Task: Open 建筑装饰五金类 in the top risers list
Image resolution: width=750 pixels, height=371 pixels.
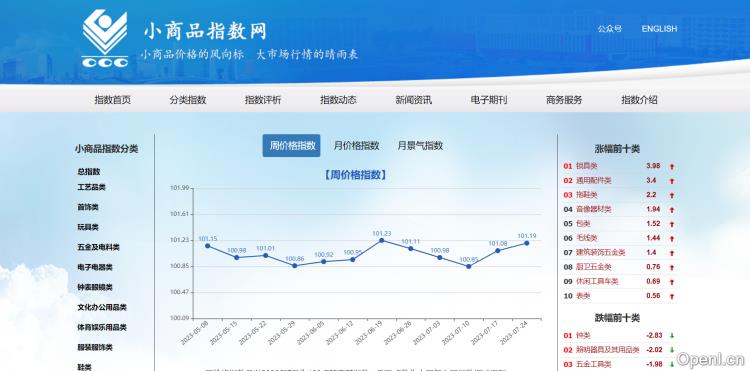Action: [601, 252]
